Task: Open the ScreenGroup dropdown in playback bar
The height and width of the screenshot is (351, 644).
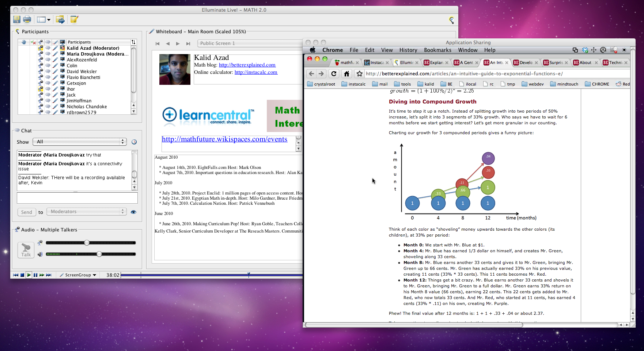Action: (x=78, y=275)
